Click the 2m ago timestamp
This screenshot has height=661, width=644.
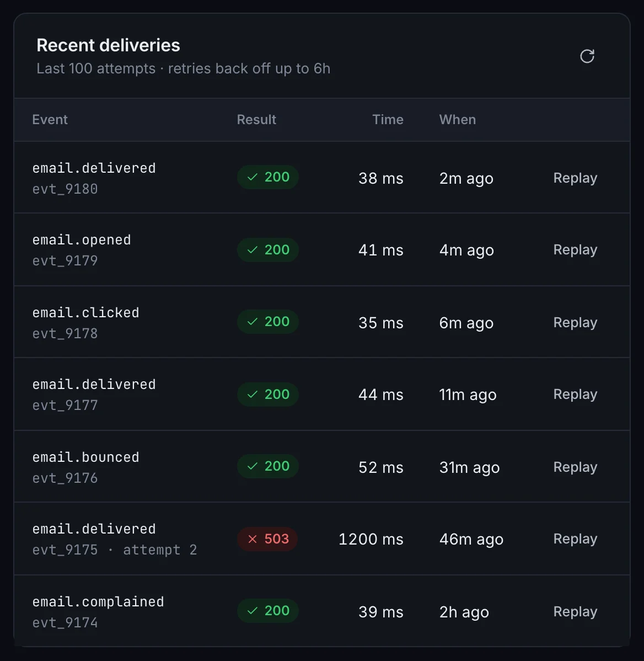coord(466,179)
